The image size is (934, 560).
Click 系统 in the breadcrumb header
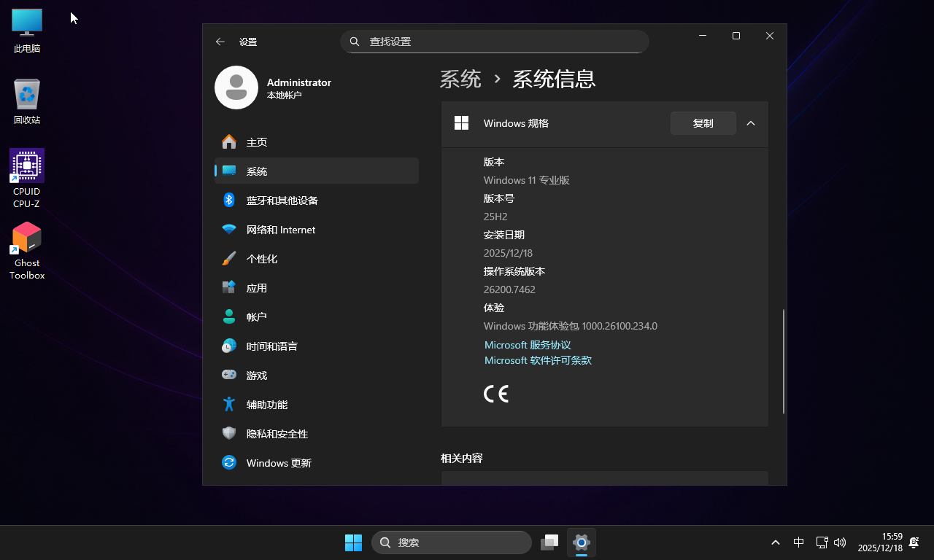coord(460,79)
